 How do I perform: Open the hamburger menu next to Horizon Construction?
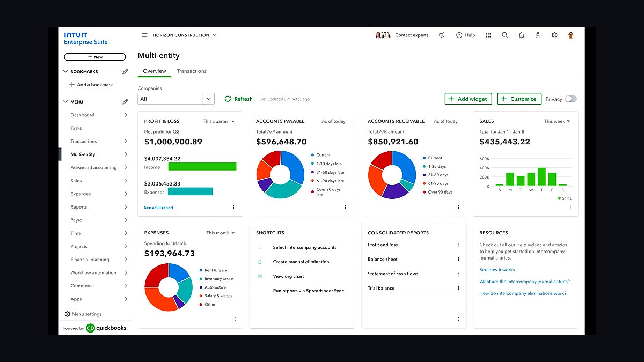click(144, 35)
